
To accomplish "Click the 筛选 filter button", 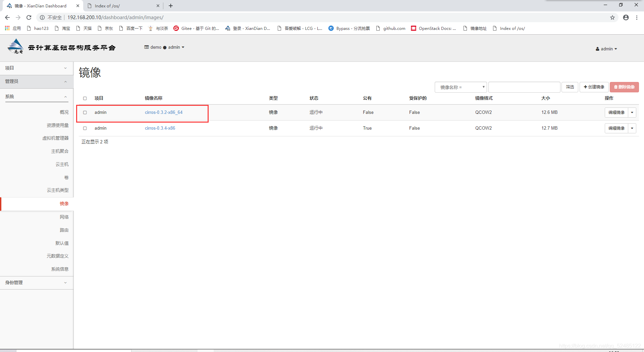I will pos(570,87).
